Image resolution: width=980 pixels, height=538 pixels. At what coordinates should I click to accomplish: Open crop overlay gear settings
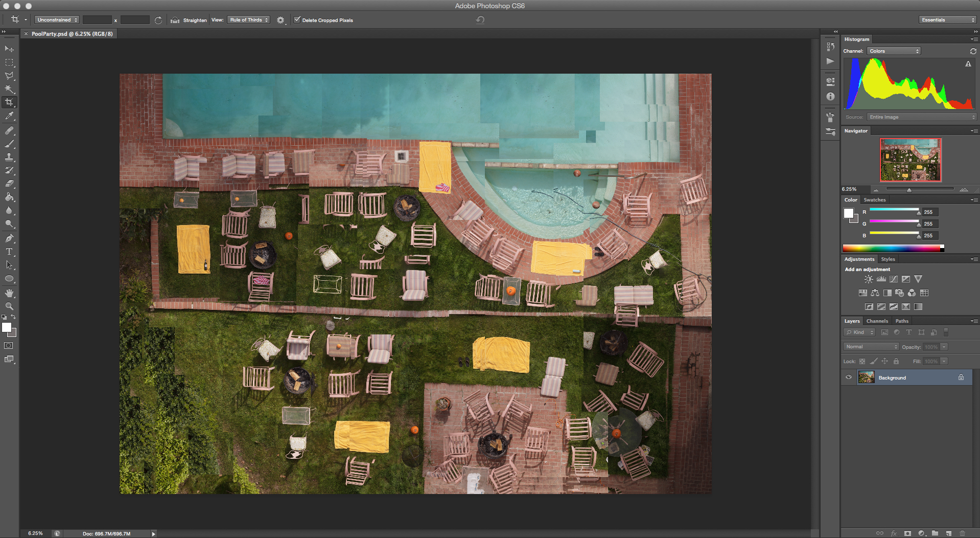point(281,20)
